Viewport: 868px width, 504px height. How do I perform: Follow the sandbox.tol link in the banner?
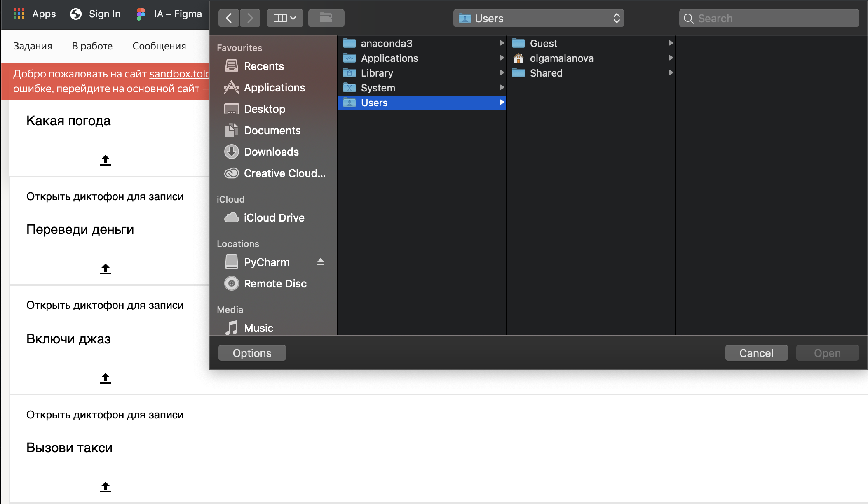click(x=179, y=74)
